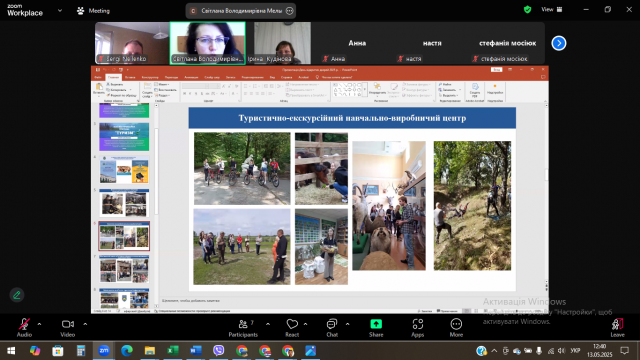Click the Leave meeting button
The height and width of the screenshot is (360, 640).
coord(617,328)
